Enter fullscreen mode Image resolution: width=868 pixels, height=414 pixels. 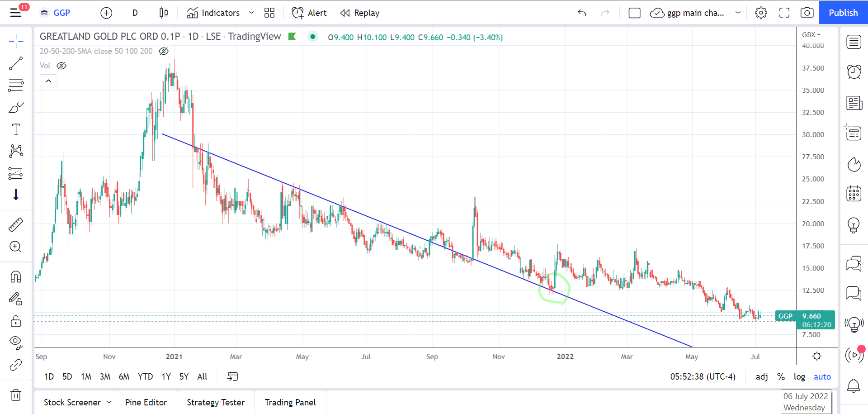pos(784,13)
